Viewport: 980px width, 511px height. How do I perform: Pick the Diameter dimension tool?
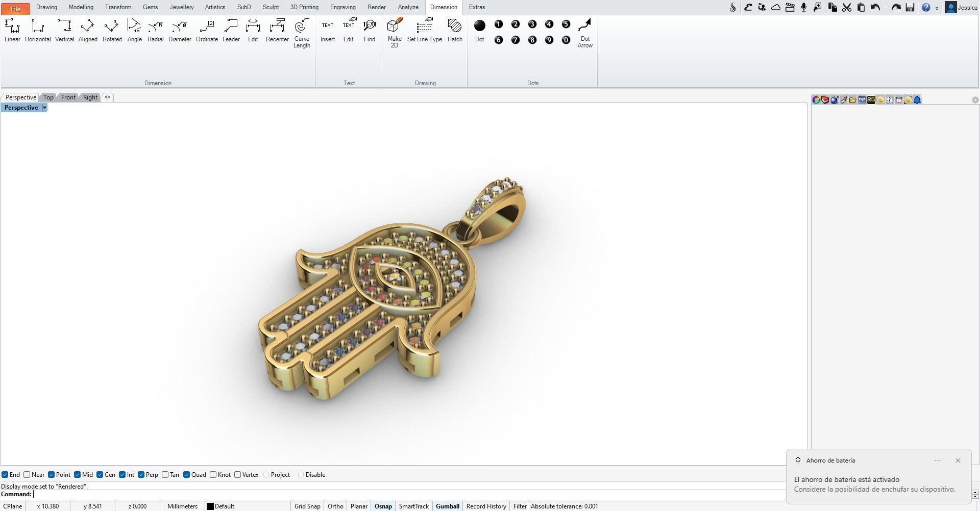[x=180, y=31]
